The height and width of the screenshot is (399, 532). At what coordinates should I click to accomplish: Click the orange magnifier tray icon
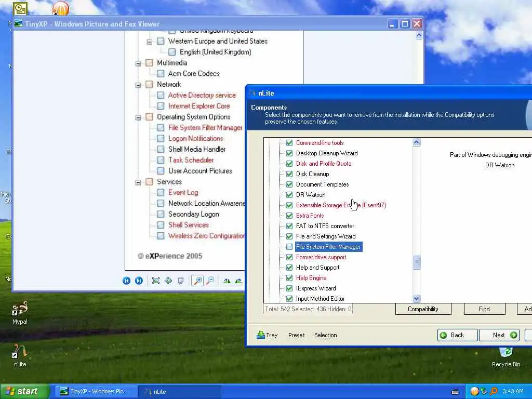click(x=494, y=392)
